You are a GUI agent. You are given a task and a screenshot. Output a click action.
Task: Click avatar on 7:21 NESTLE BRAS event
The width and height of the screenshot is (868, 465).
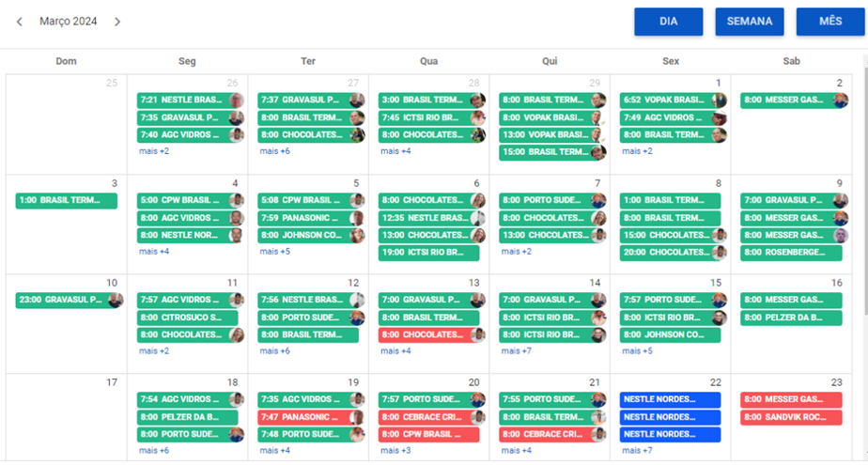237,101
